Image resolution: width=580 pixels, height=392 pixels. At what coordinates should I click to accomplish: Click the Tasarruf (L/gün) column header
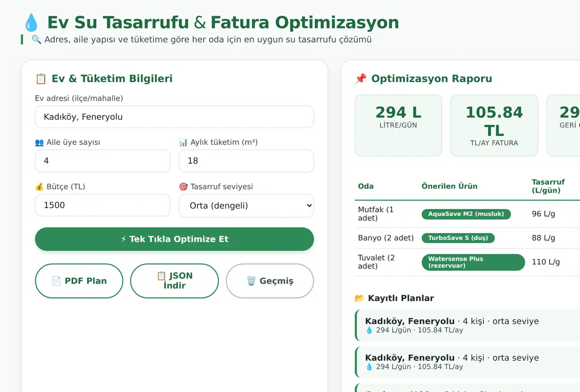548,187
